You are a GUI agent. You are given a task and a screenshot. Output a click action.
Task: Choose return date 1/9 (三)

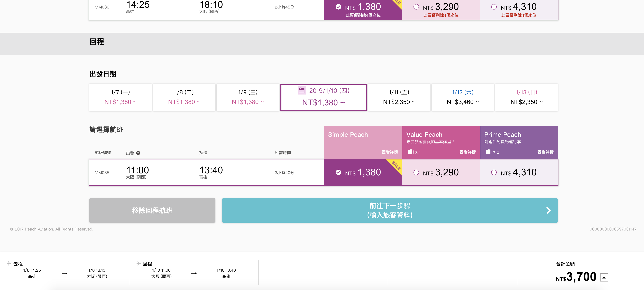pyautogui.click(x=248, y=97)
